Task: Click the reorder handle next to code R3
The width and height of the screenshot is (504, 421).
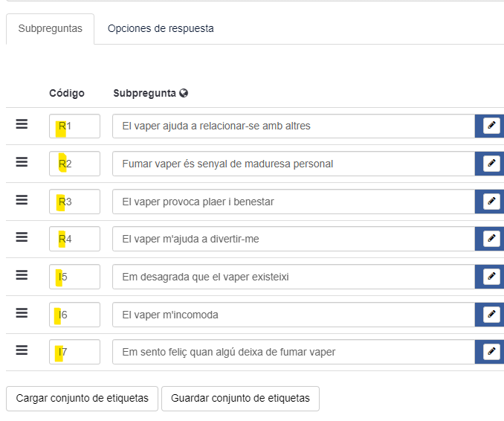Action: [22, 201]
